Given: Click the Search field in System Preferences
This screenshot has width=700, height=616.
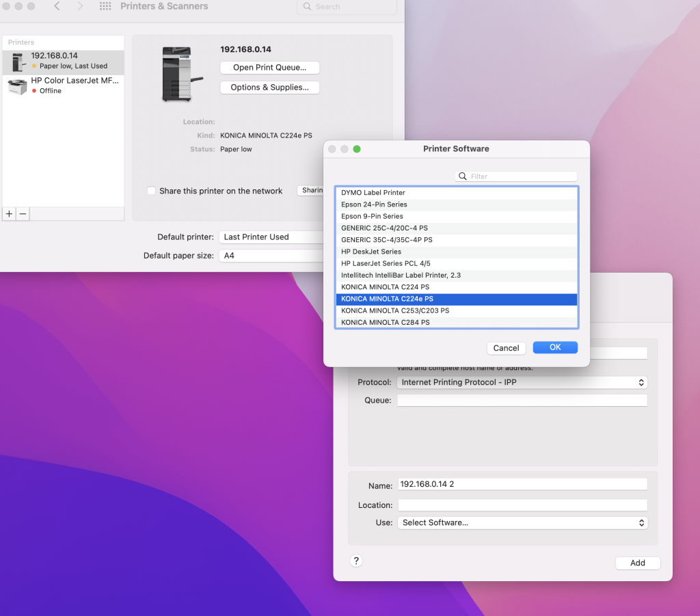Looking at the screenshot, I should [x=347, y=7].
